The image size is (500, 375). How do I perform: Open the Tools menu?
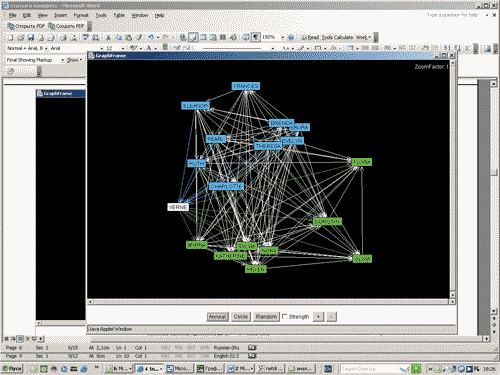tap(101, 15)
